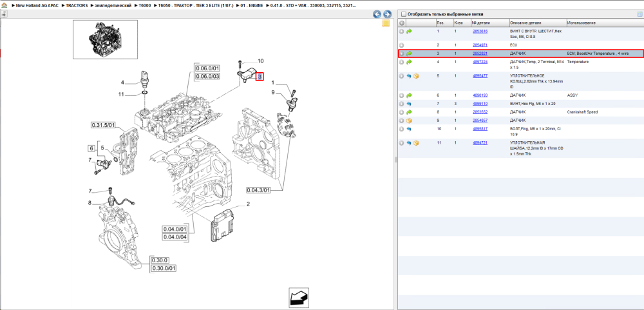644x310 pixels.
Task: Open T6000 breadcrumb level
Action: [x=144, y=6]
